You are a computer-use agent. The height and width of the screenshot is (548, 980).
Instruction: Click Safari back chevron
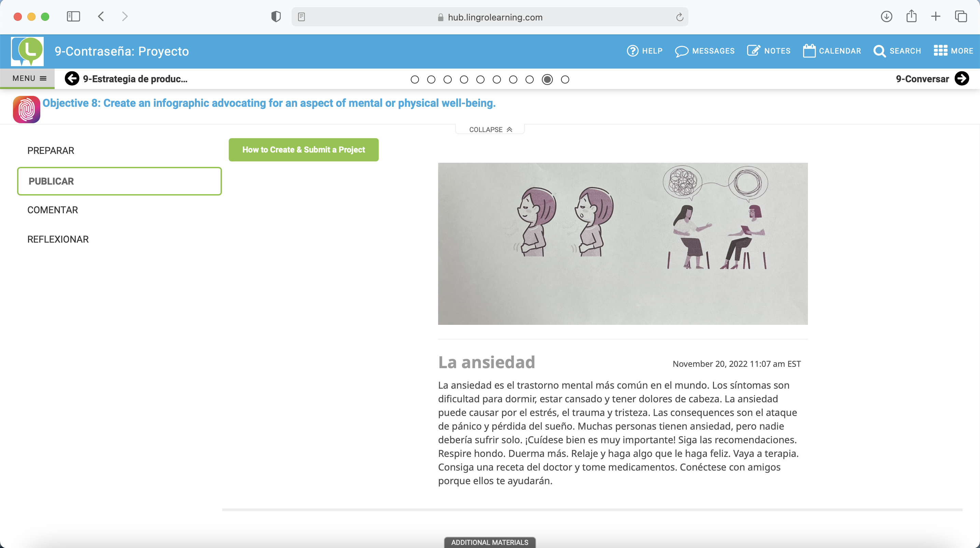(101, 16)
